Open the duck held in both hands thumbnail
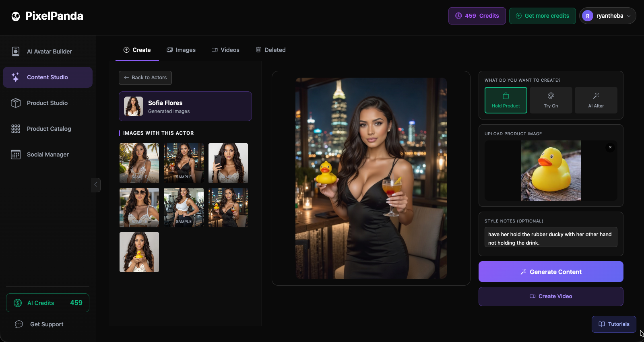The image size is (644, 342). pyautogui.click(x=139, y=252)
